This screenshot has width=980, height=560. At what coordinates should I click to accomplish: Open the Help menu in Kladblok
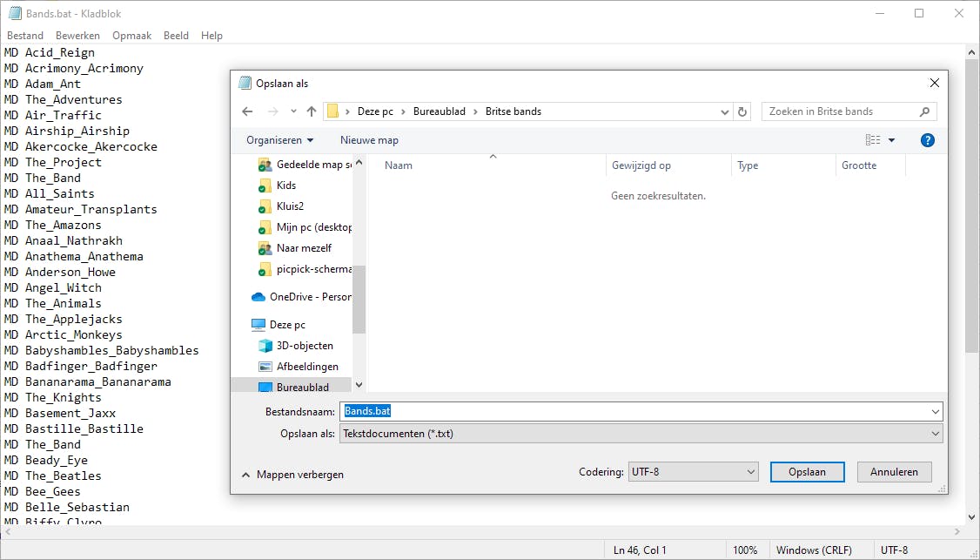pyautogui.click(x=211, y=36)
